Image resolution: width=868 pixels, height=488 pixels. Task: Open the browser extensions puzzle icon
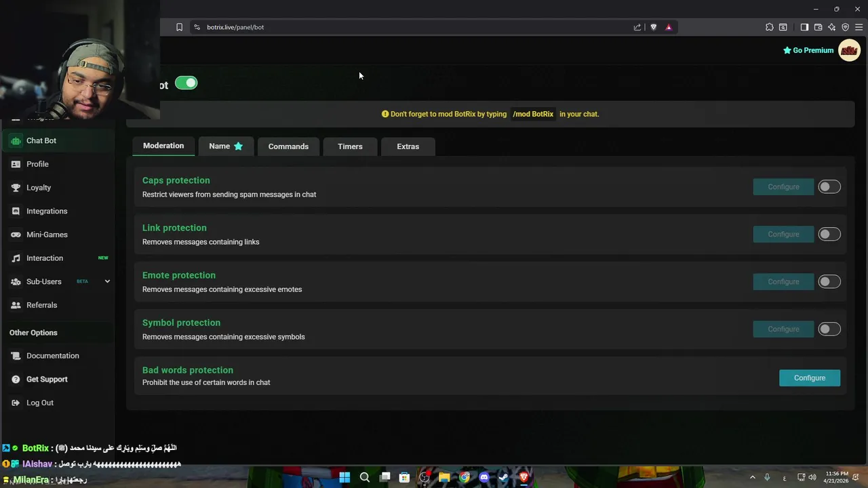(769, 27)
